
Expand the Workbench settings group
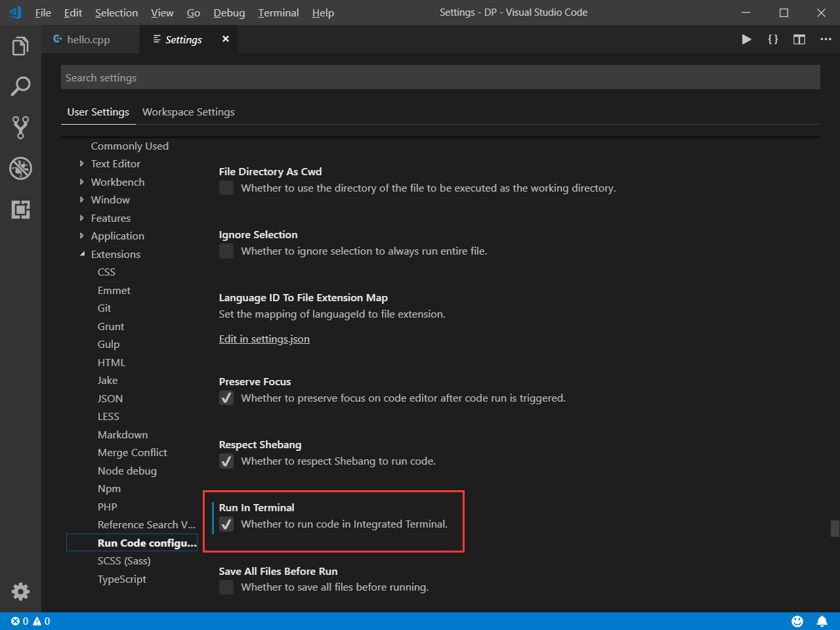[81, 182]
